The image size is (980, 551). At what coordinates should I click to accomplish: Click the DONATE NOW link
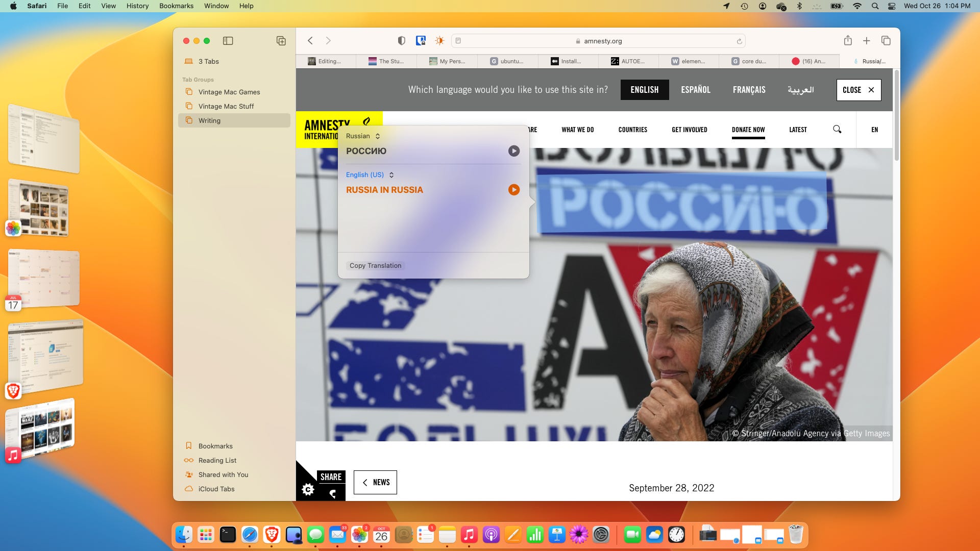[x=748, y=130]
